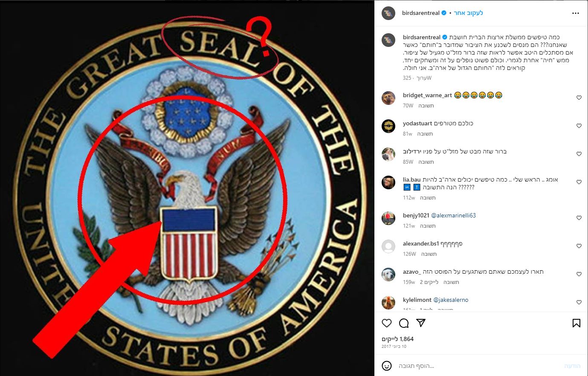This screenshot has height=376, width=588.
Task: Open the kylelimont username link
Action: [x=417, y=300]
